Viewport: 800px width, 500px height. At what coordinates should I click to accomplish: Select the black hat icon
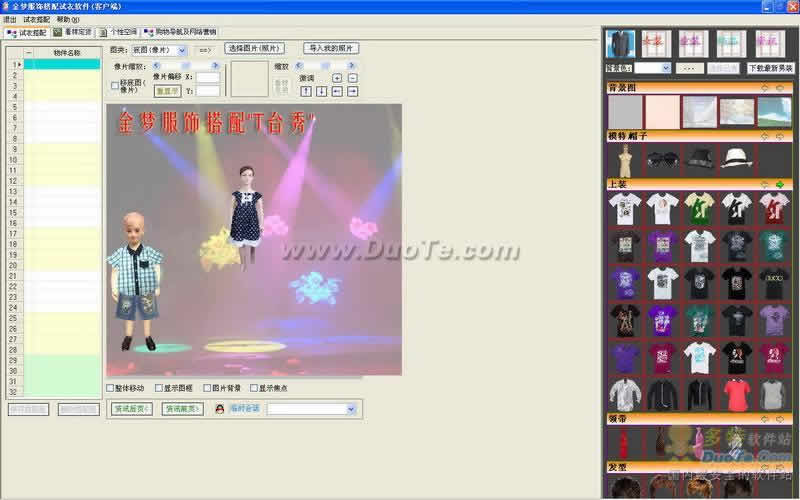click(x=699, y=159)
